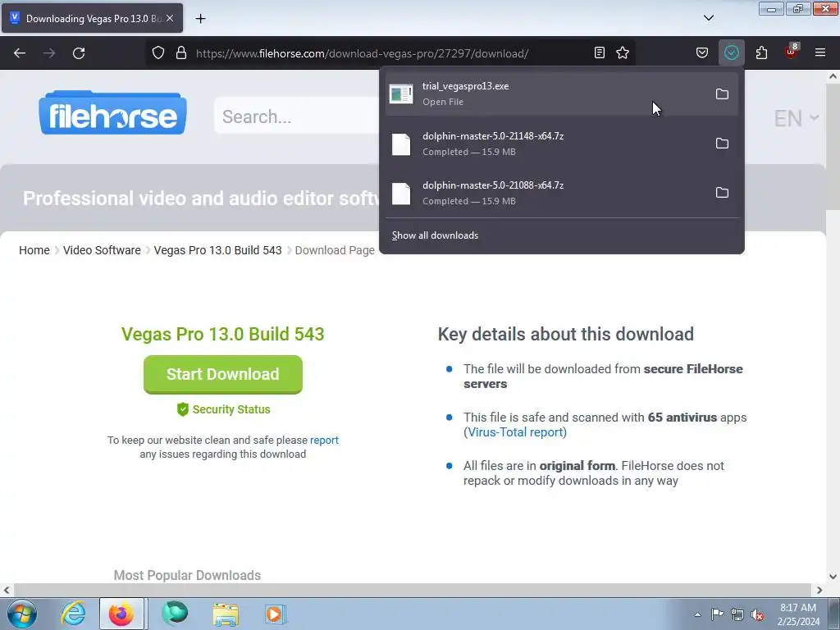This screenshot has width=840, height=630.
Task: Click the horizontal scrollbar right arrow
Action: click(819, 590)
